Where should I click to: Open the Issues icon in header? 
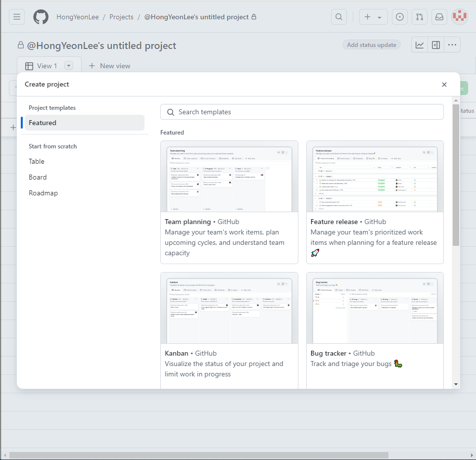pyautogui.click(x=400, y=17)
